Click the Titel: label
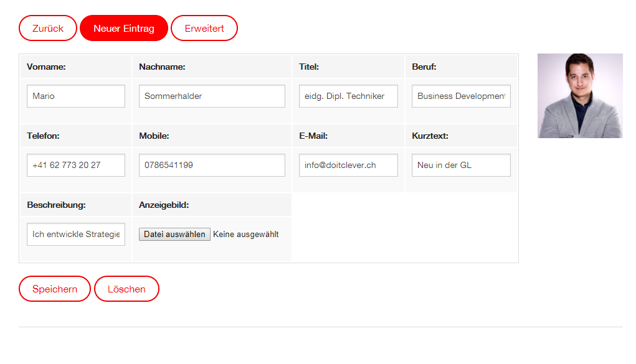This screenshot has width=636, height=364. pos(309,67)
